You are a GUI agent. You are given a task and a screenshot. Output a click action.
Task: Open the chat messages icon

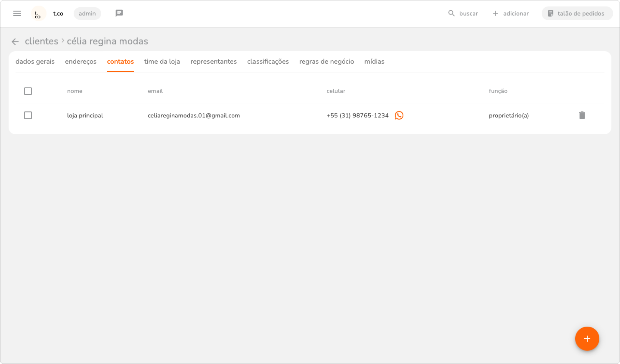tap(119, 13)
